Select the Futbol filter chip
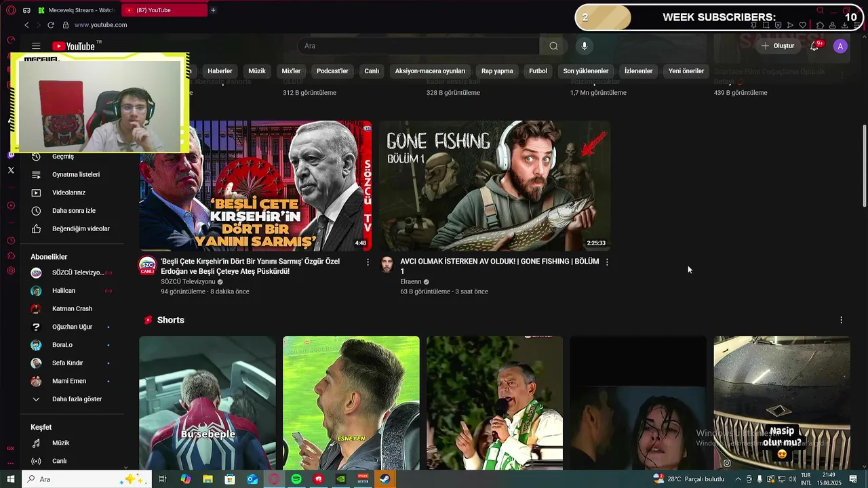The height and width of the screenshot is (488, 868). pyautogui.click(x=538, y=71)
